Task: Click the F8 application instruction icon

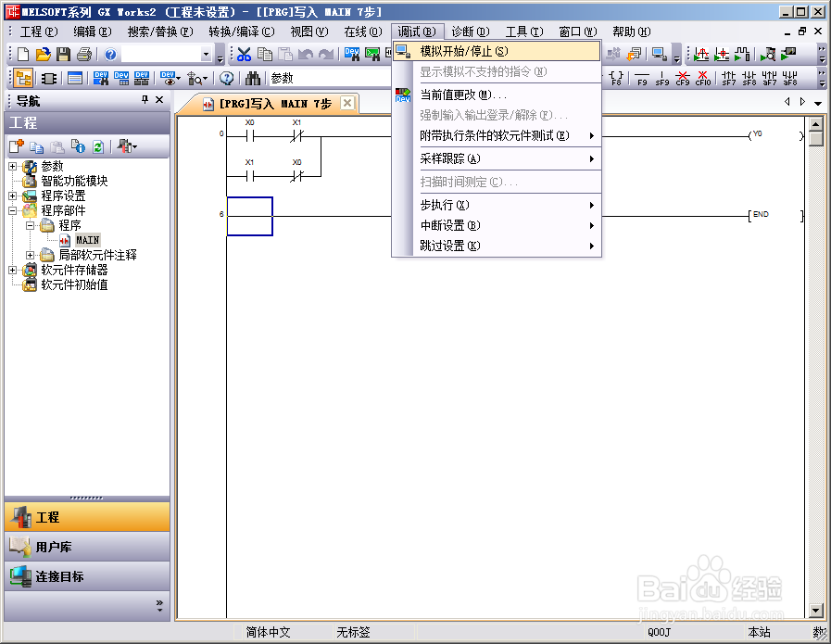Action: (616, 79)
